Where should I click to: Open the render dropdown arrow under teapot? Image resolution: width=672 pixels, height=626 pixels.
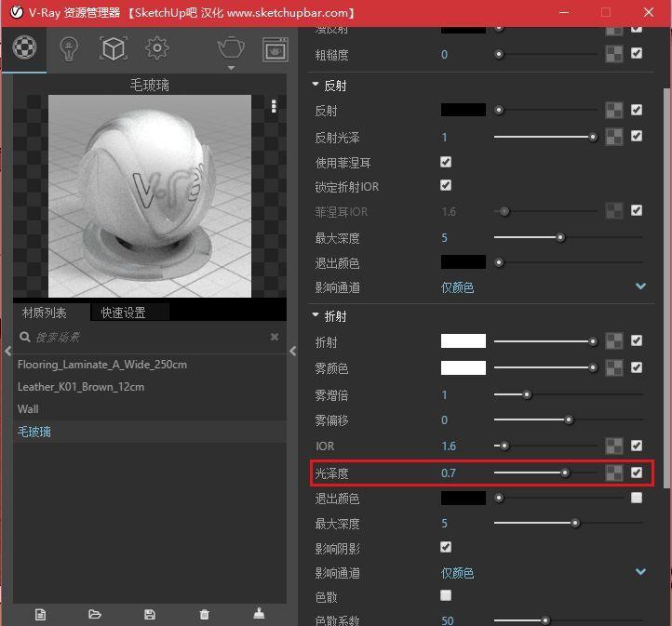pyautogui.click(x=231, y=68)
